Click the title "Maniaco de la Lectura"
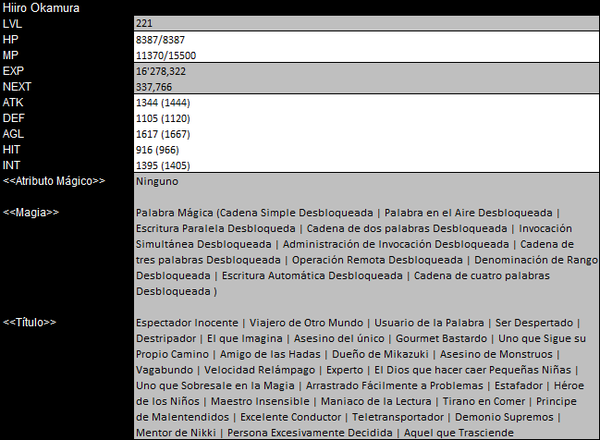The height and width of the screenshot is (440, 600). (x=376, y=401)
